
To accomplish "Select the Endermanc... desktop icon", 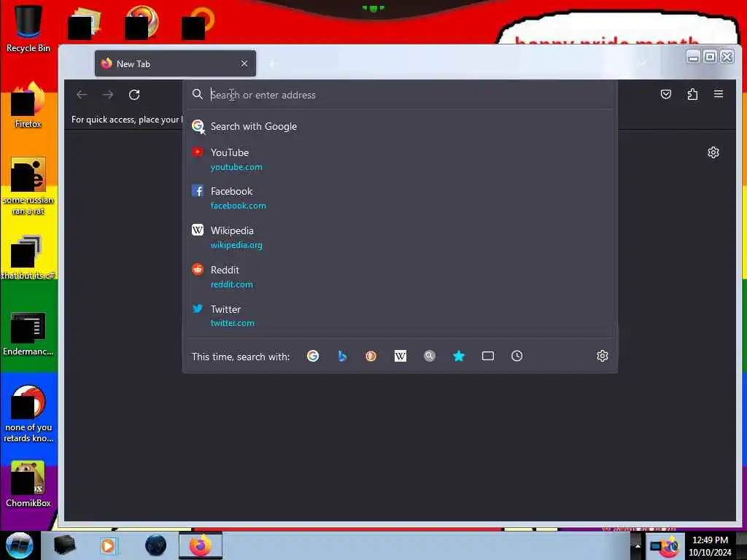I will 28,333.
